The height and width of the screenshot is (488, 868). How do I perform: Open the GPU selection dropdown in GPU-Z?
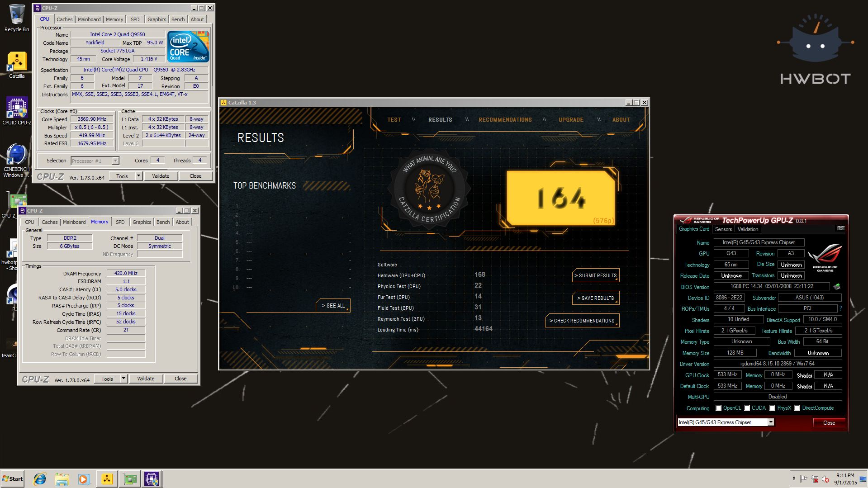(x=771, y=422)
